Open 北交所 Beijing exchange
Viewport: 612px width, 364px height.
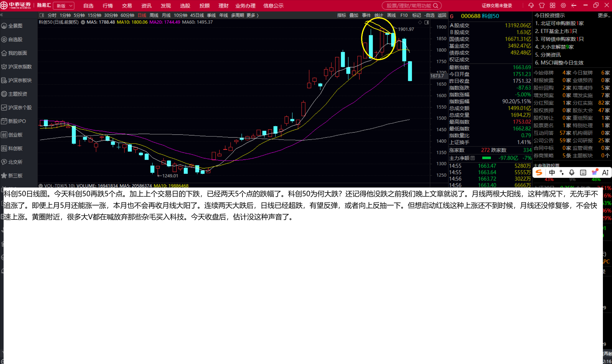coord(12,162)
